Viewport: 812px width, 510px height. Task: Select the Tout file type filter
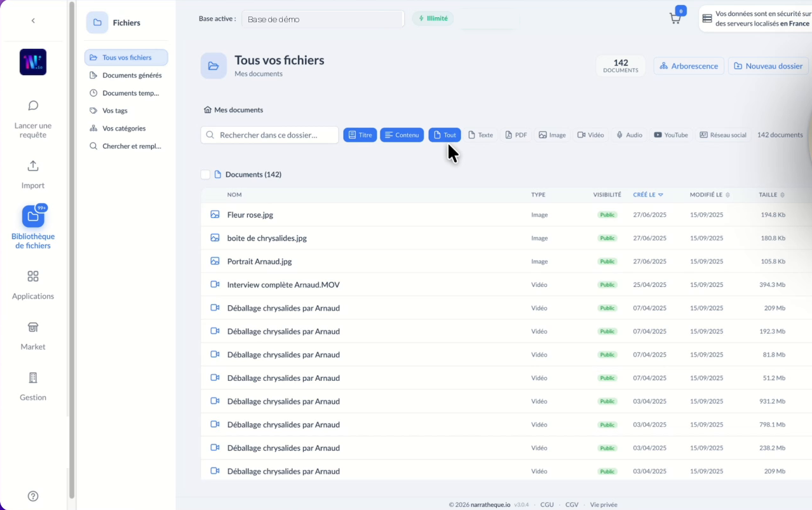(x=445, y=135)
